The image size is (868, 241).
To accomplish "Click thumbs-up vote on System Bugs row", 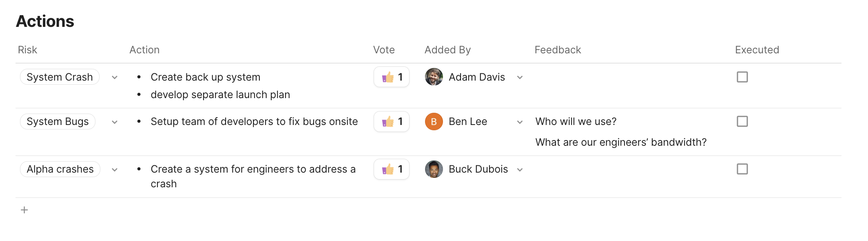I will 391,121.
